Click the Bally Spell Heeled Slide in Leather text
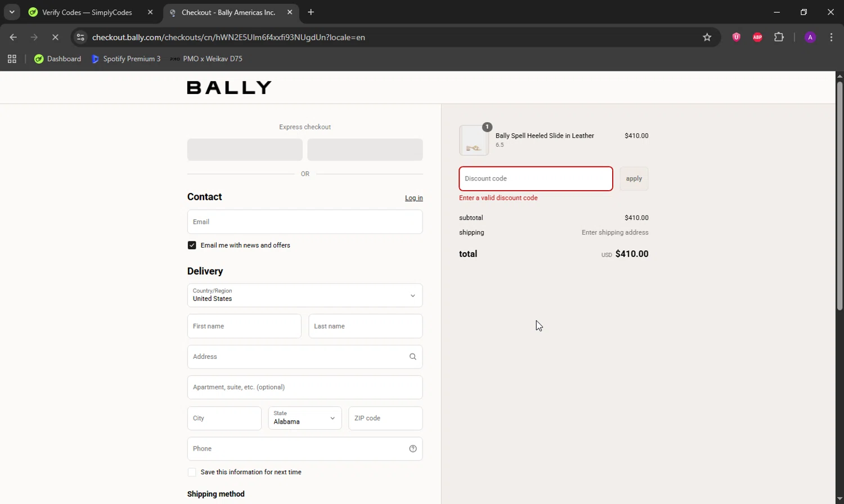 coord(545,136)
